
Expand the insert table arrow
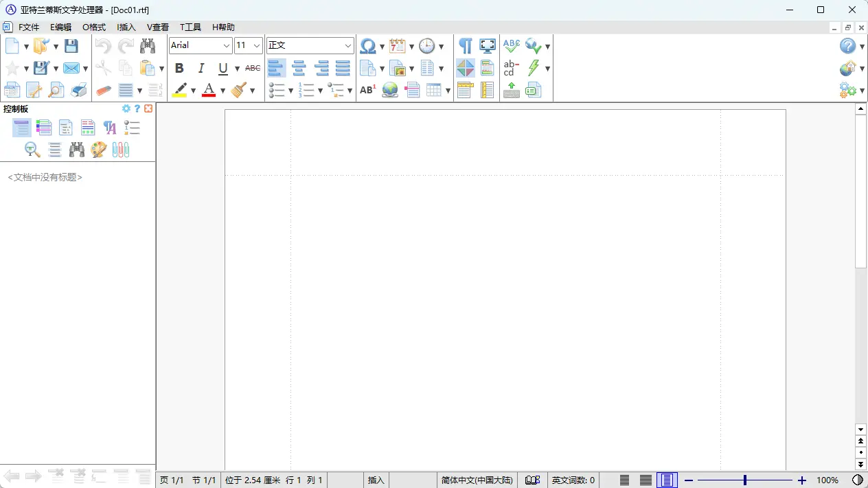pos(448,90)
